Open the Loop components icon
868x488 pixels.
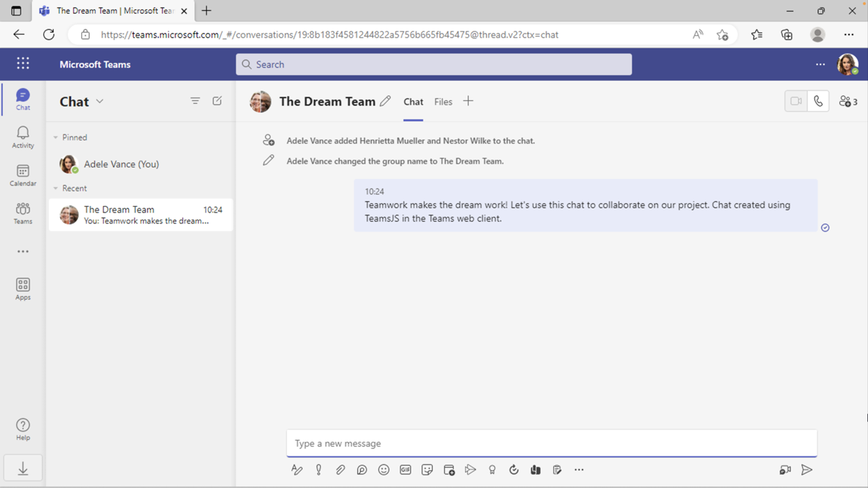(x=362, y=470)
